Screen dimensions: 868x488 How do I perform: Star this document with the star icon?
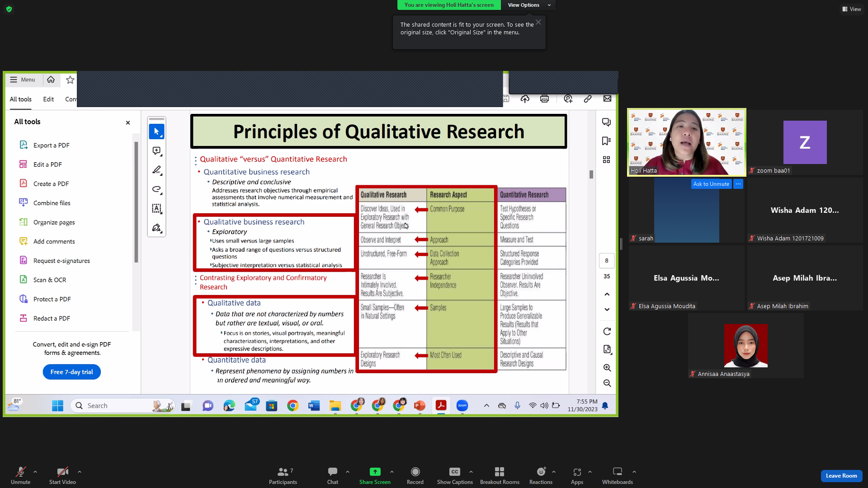[70, 80]
